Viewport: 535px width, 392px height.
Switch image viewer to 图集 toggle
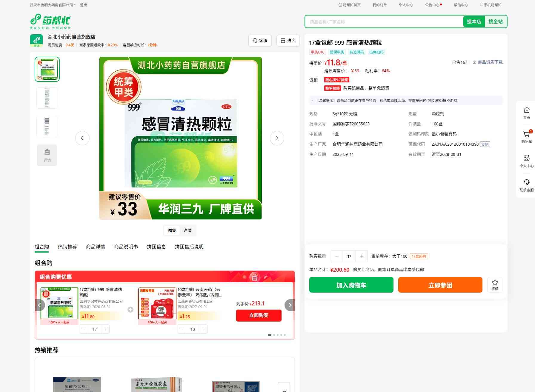click(x=172, y=230)
